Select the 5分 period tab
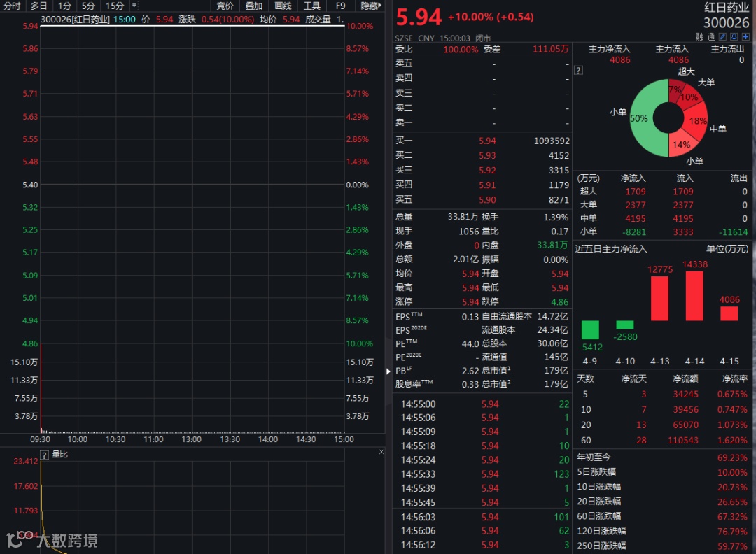 click(x=88, y=6)
